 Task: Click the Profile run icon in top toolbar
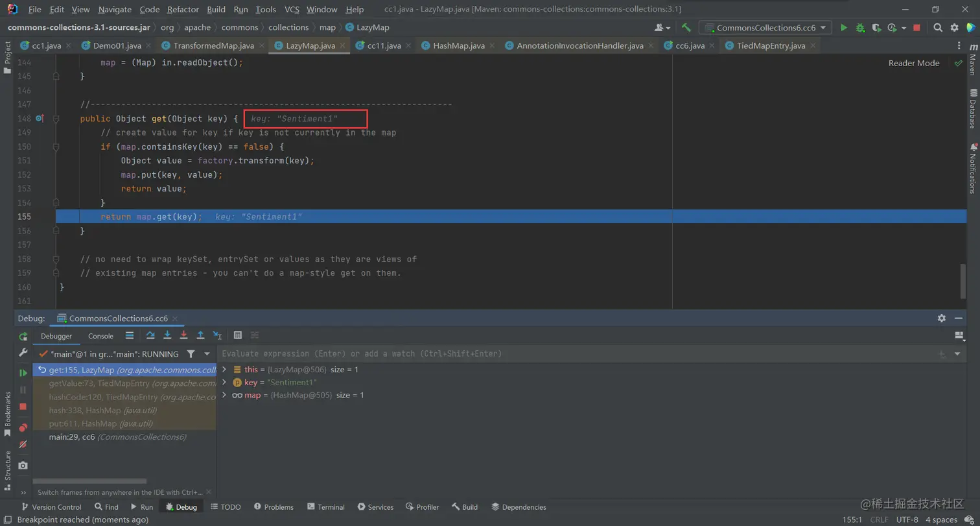[x=892, y=28]
